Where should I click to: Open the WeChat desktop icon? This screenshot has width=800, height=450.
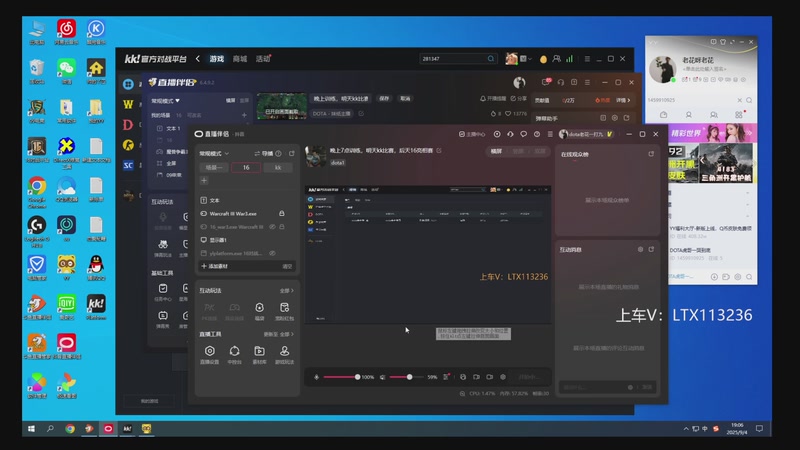[x=66, y=71]
